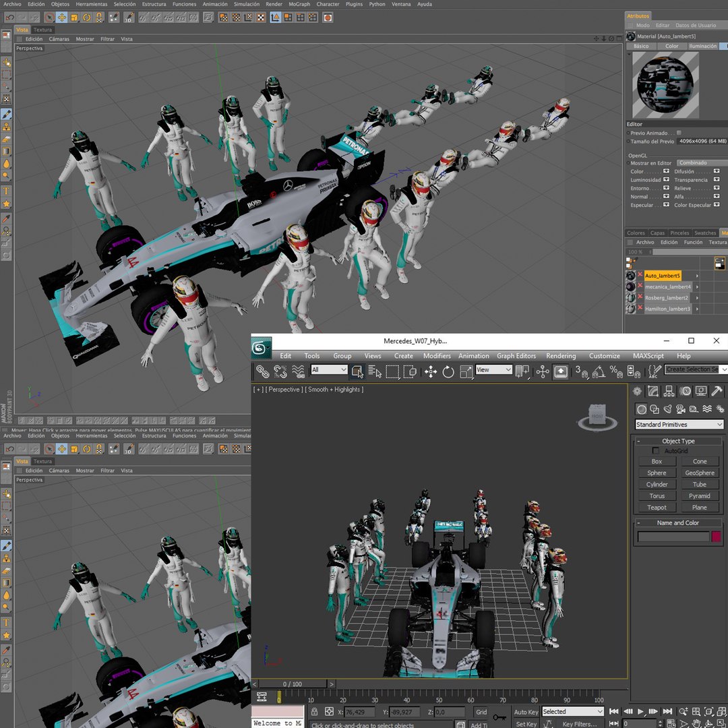Image resolution: width=728 pixels, height=728 pixels.
Task: Click the Key Filters... button
Action: (x=579, y=724)
